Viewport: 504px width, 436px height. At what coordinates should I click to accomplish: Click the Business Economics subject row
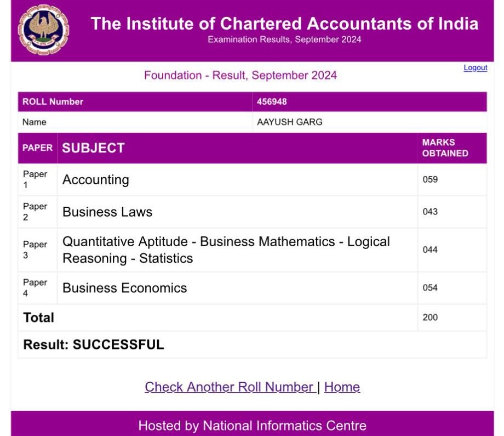coord(124,288)
